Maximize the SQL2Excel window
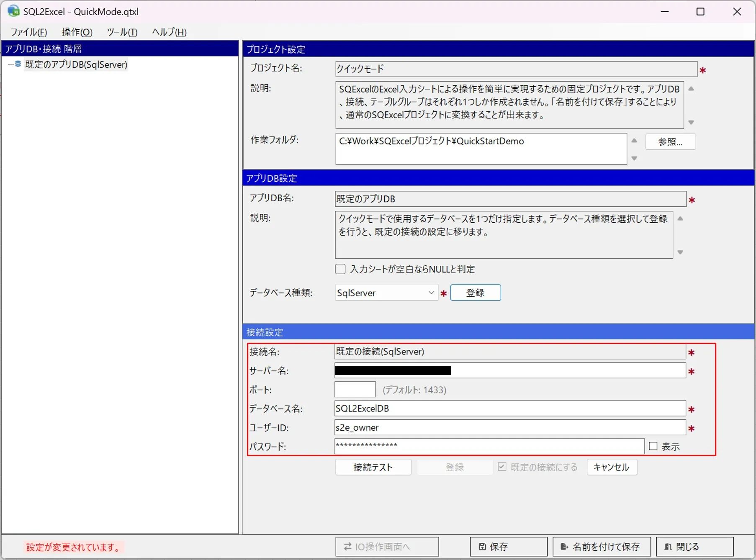The image size is (756, 560). click(700, 12)
